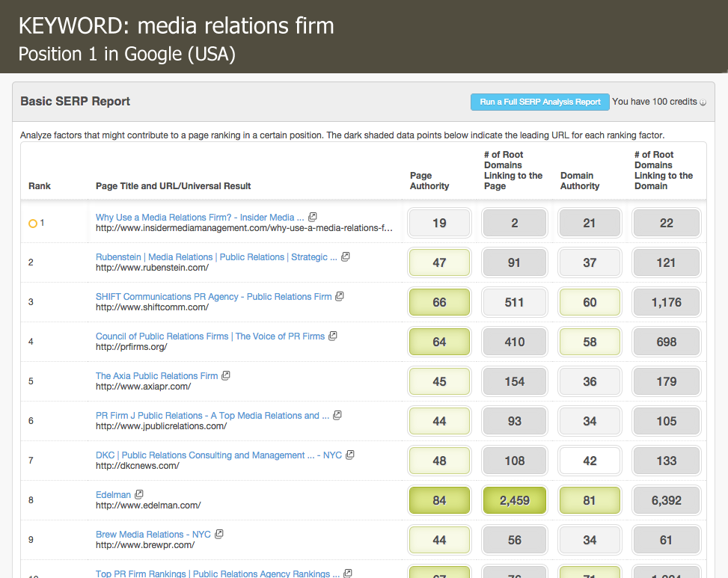Select root domains value 1,176
The width and height of the screenshot is (728, 578).
(x=666, y=302)
